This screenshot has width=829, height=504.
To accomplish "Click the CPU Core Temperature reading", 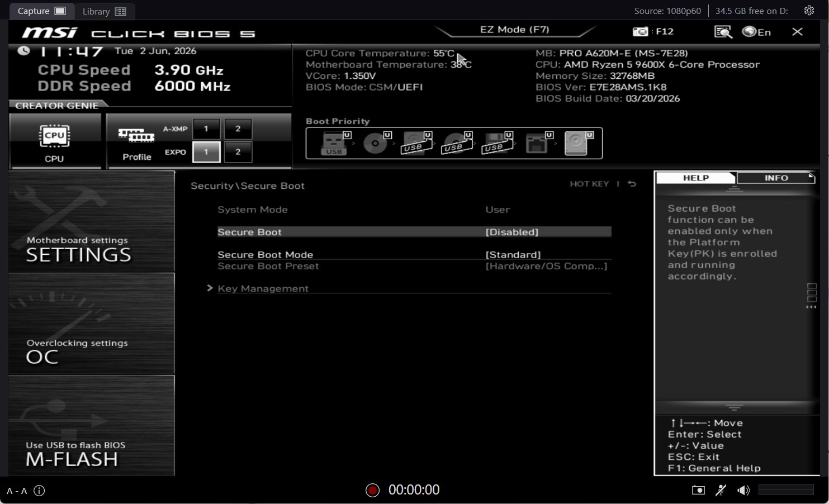I will (x=380, y=53).
